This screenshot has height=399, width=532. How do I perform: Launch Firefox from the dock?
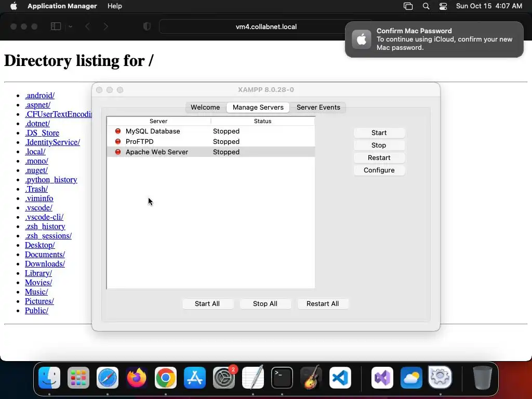[x=137, y=378]
